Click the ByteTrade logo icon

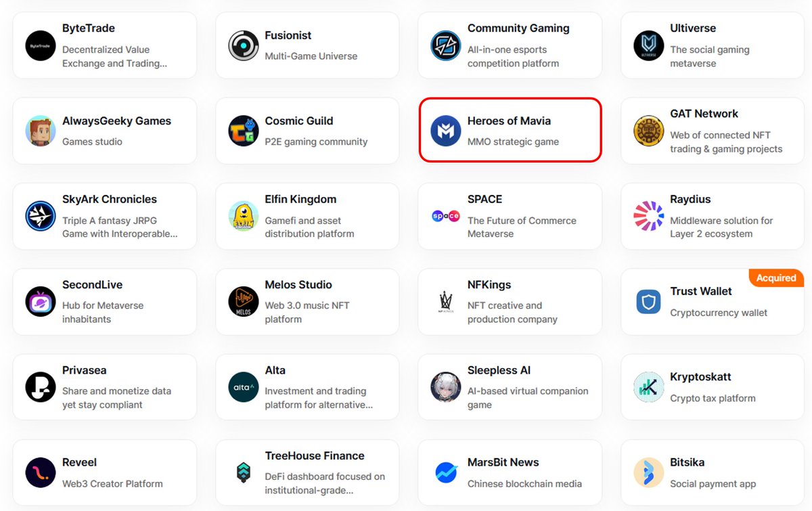click(41, 46)
